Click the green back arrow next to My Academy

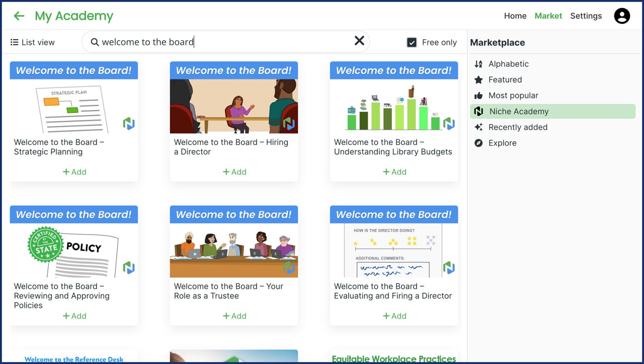tap(19, 16)
